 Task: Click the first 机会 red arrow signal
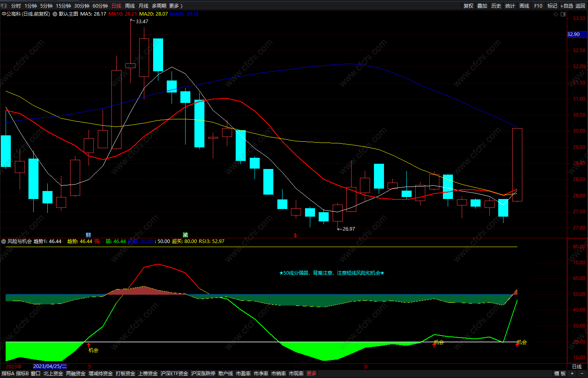pyautogui.click(x=89, y=345)
